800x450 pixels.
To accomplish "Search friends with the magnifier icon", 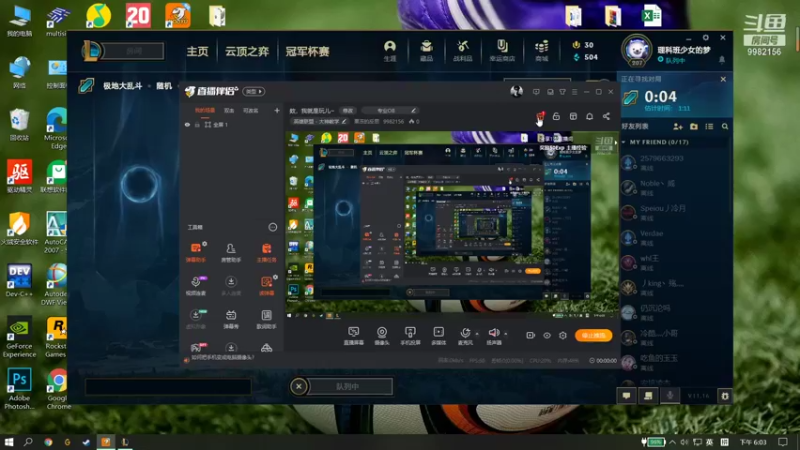I will [725, 126].
